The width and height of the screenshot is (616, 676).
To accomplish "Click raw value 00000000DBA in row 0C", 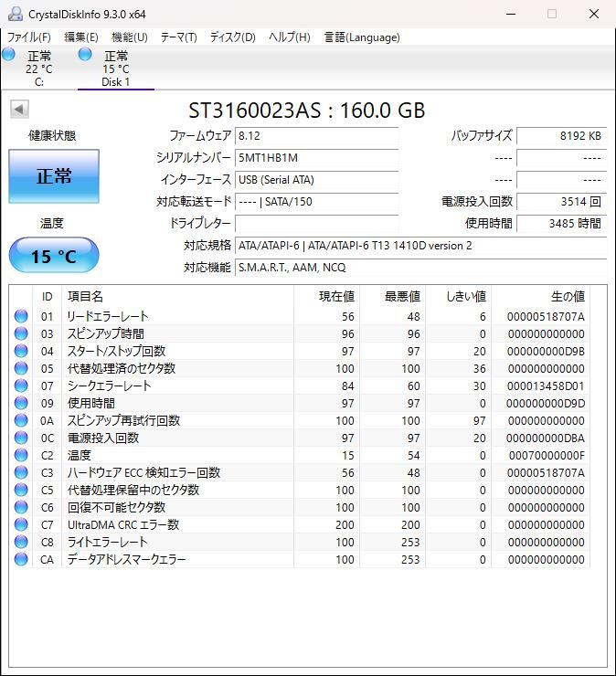I will tap(546, 438).
